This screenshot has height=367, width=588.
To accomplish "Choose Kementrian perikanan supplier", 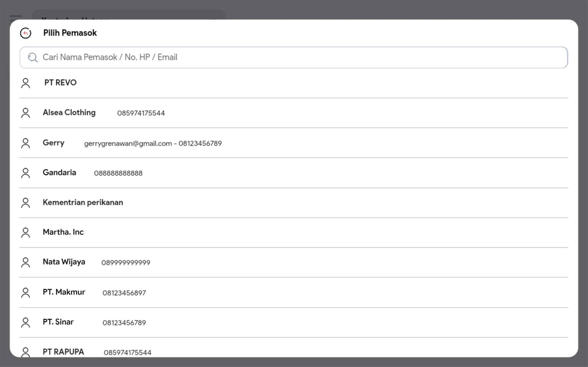I will tap(83, 203).
